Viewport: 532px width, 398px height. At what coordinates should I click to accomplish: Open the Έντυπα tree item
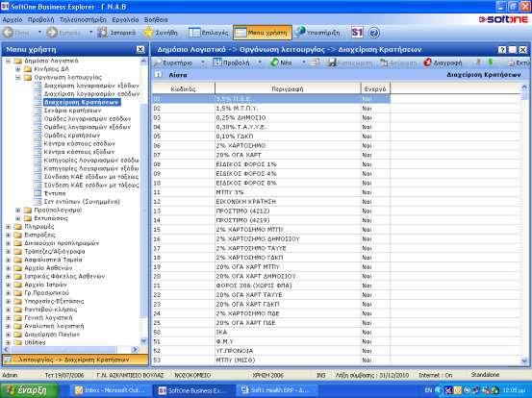coord(55,193)
